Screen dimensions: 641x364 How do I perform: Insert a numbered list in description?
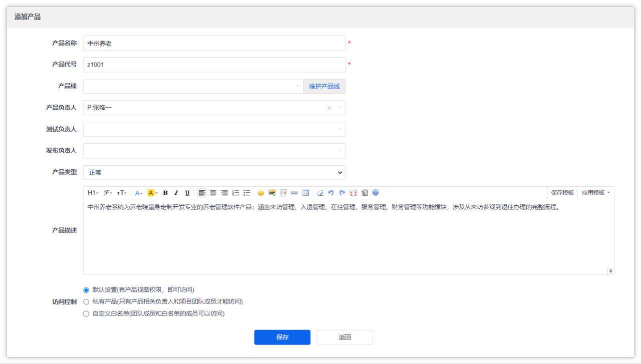coord(235,193)
